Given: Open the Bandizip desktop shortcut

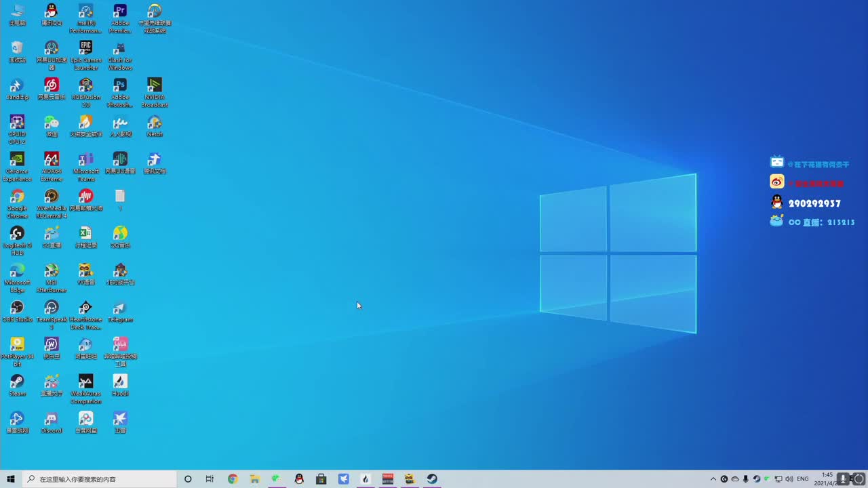Looking at the screenshot, I should click(x=17, y=89).
